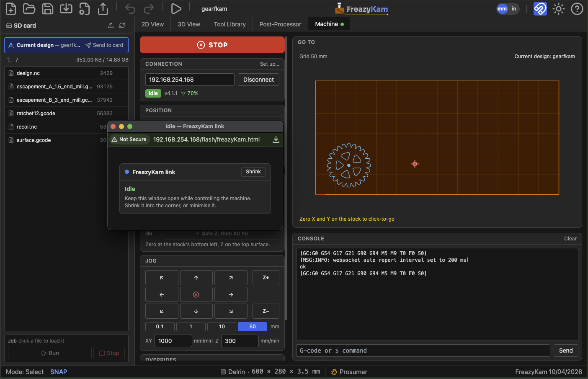This screenshot has height=379, width=588.
Task: Click Set up... in the Connection panel
Action: click(269, 64)
